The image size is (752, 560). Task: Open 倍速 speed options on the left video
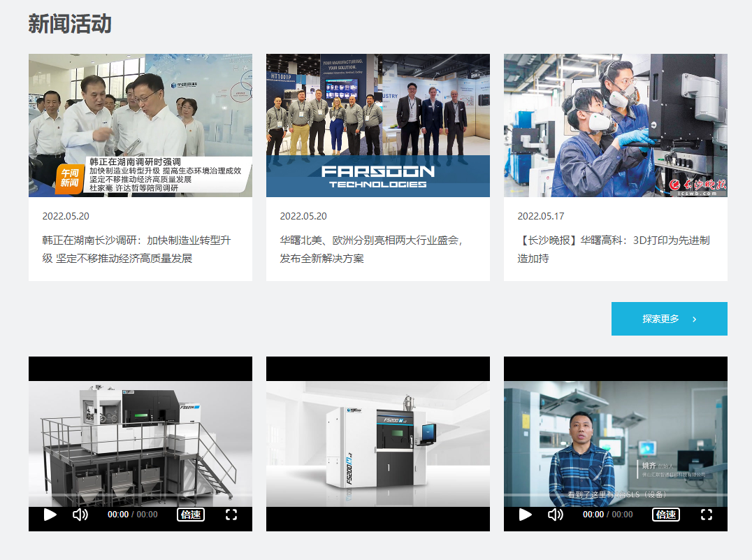pos(189,515)
